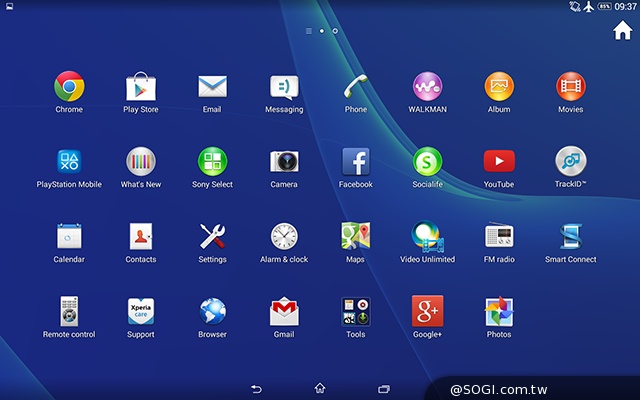The width and height of the screenshot is (640, 400).
Task: Open the Facebook app
Action: pos(356,162)
